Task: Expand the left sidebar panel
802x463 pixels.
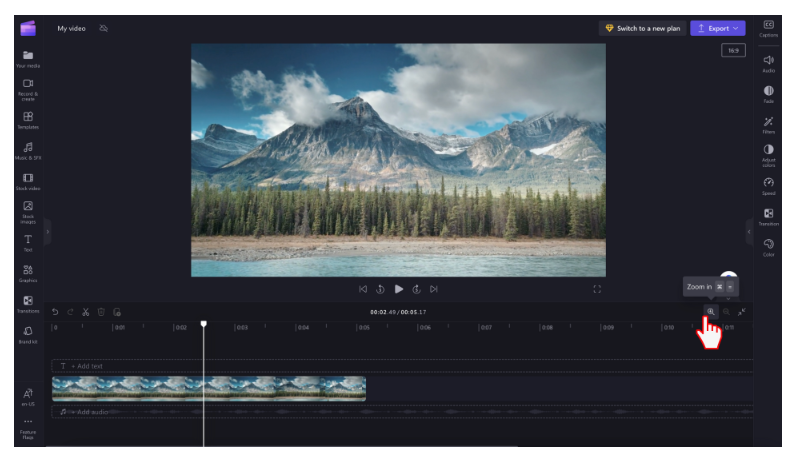Action: click(x=48, y=232)
